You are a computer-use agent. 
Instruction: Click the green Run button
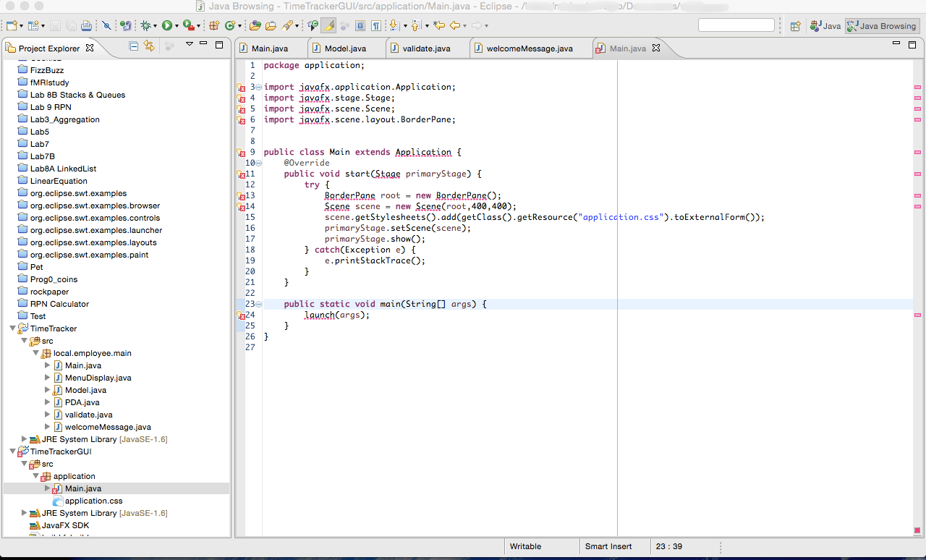pyautogui.click(x=167, y=25)
